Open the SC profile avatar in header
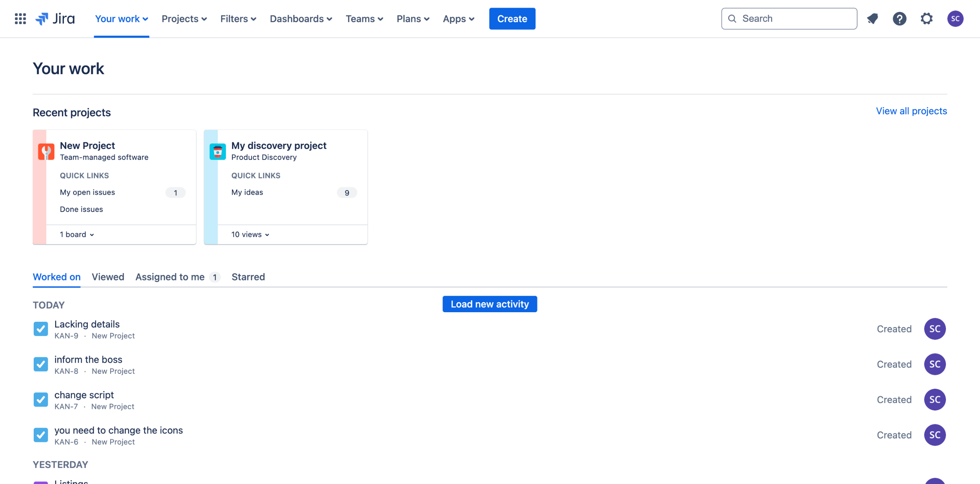Viewport: 980px width, 484px height. coord(955,18)
